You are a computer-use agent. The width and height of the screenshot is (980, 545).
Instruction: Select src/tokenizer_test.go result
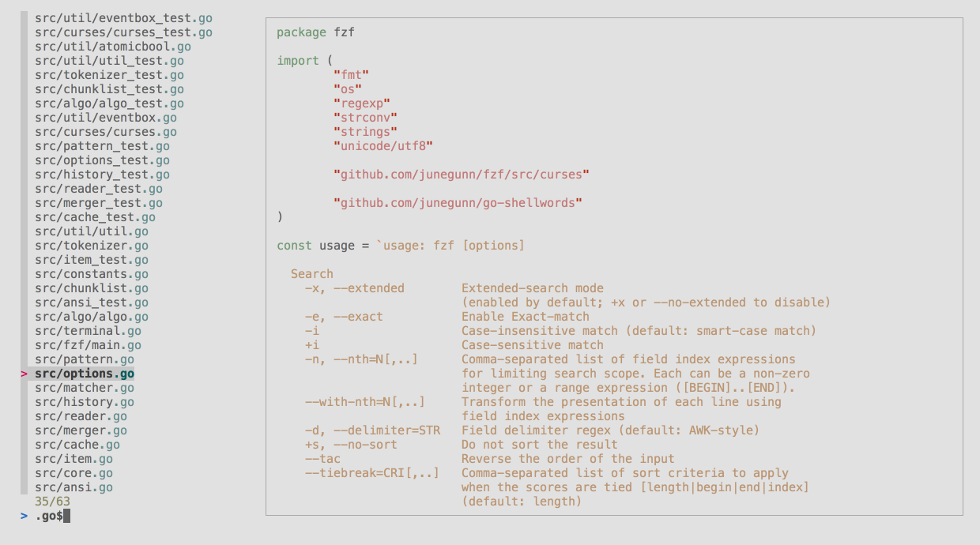coord(109,75)
